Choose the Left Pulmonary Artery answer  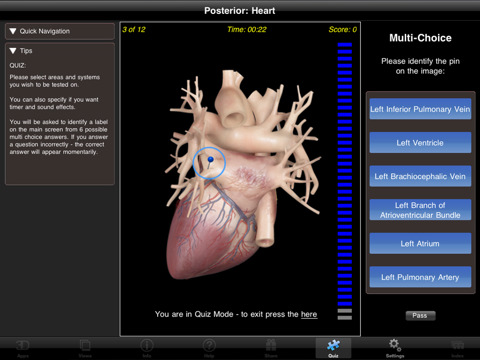[420, 277]
